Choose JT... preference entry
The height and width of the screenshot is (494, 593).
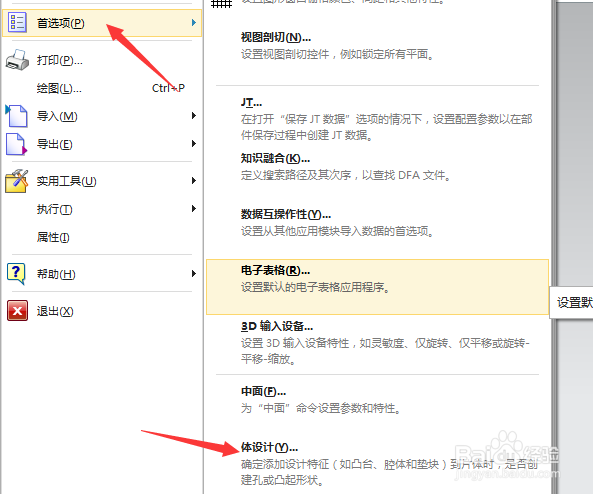[251, 103]
